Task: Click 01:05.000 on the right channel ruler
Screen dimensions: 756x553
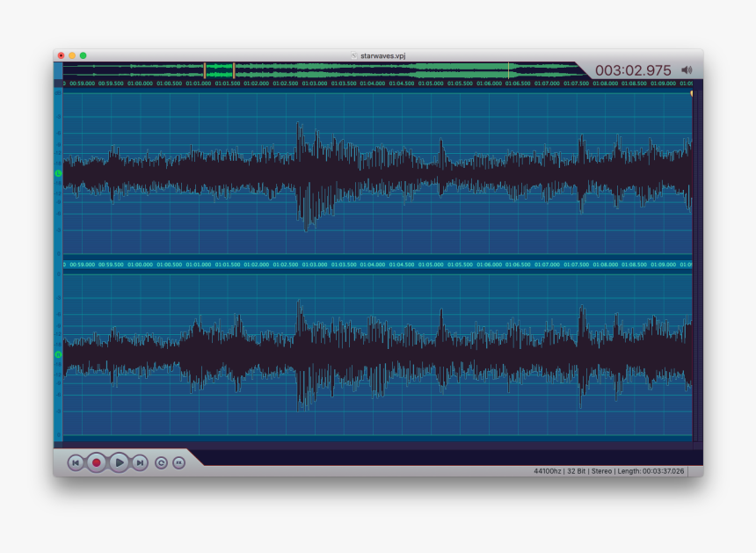Action: coord(431,265)
